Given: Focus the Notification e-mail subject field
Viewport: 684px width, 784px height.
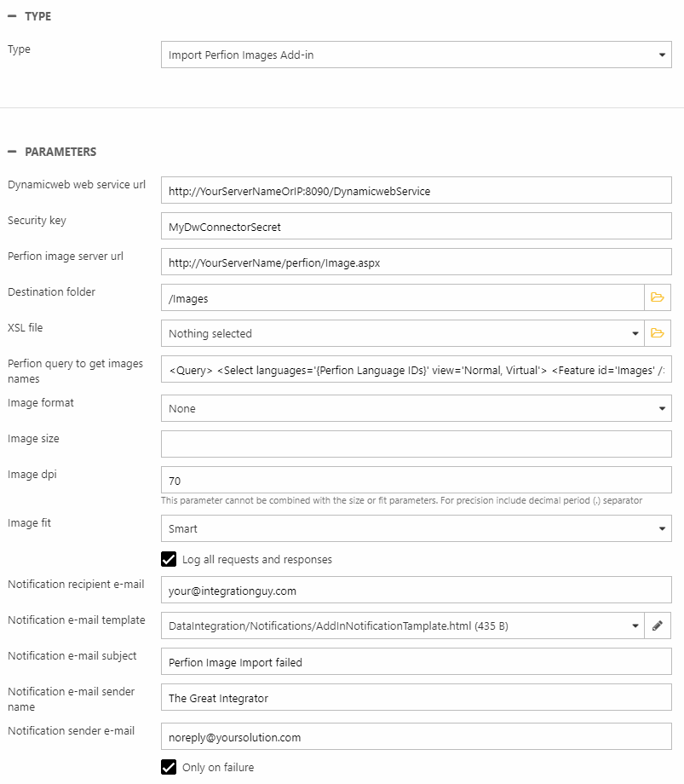Looking at the screenshot, I should pyautogui.click(x=416, y=661).
